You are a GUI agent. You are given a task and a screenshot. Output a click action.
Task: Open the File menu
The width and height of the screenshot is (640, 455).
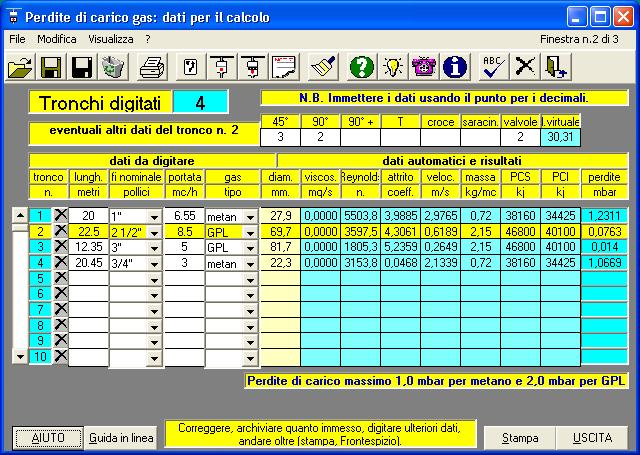17,38
